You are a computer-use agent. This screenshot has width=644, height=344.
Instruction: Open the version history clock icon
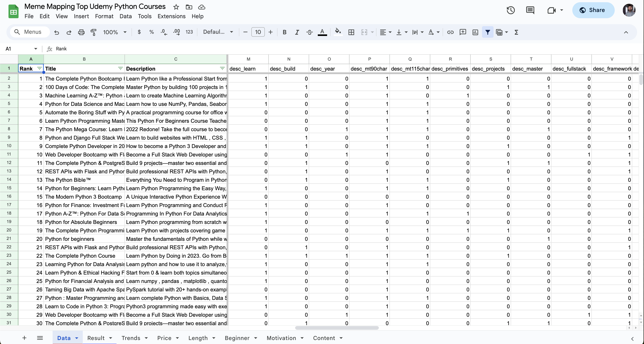(x=510, y=10)
